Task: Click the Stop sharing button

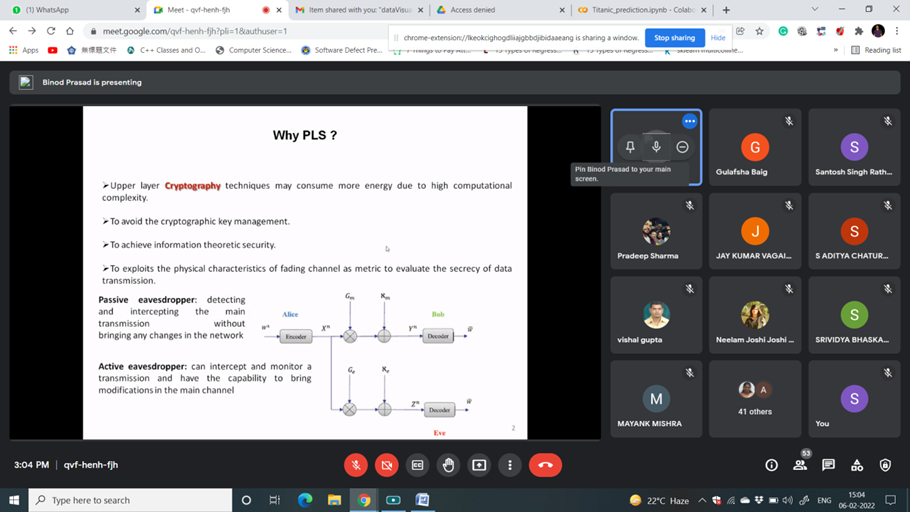Action: pyautogui.click(x=674, y=38)
